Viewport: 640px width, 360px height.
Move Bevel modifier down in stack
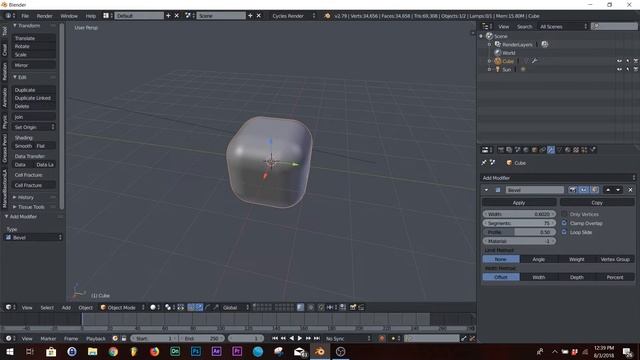click(x=618, y=190)
